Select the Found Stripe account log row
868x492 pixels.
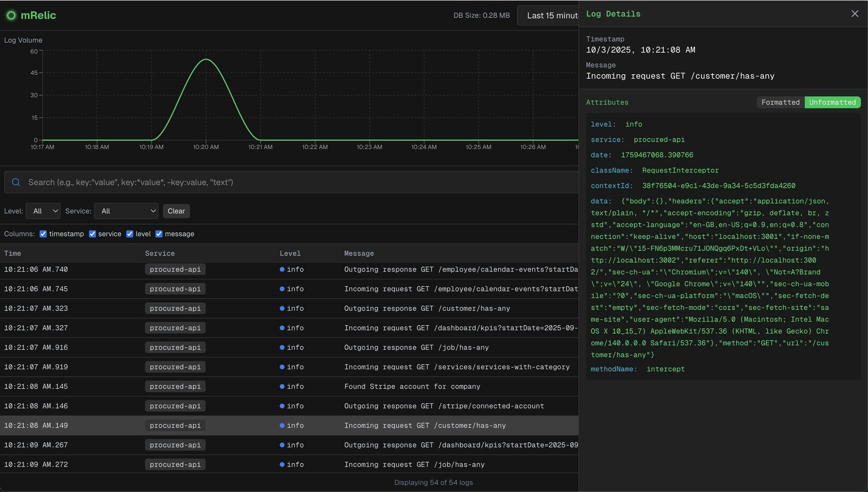point(412,387)
